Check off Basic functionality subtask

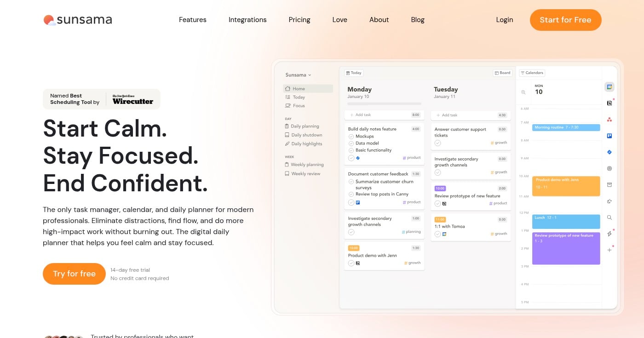pos(351,150)
